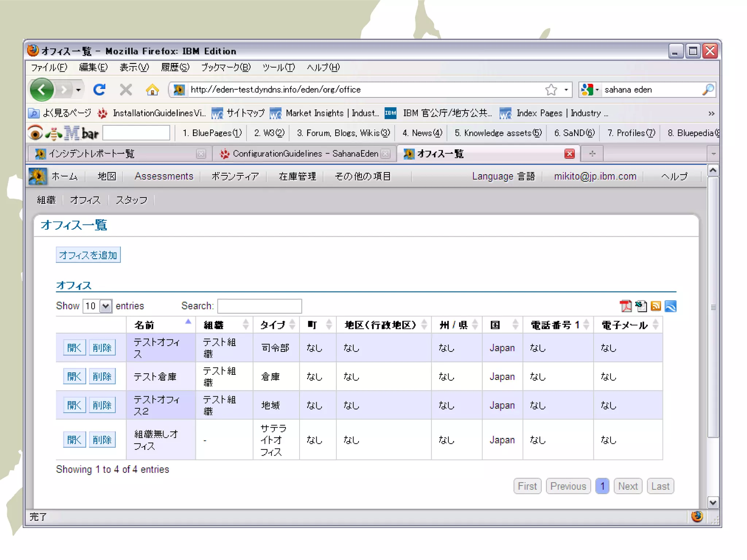Click the PDF export icon
This screenshot has width=747, height=560.
[x=626, y=306]
